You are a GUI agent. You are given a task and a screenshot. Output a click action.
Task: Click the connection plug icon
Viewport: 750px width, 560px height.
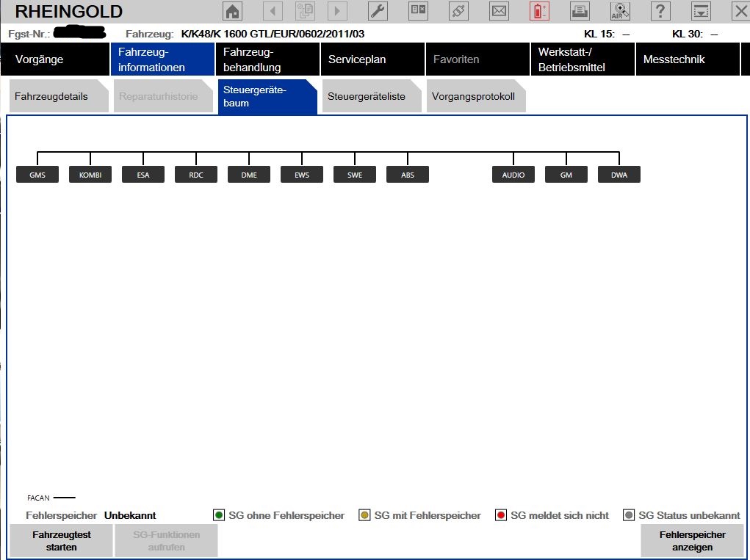458,11
